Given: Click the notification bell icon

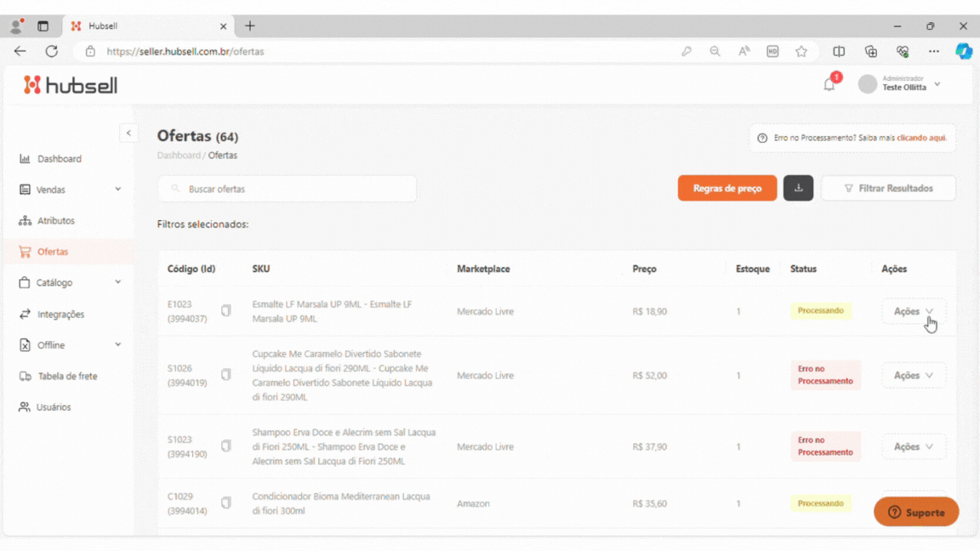Looking at the screenshot, I should coord(829,85).
